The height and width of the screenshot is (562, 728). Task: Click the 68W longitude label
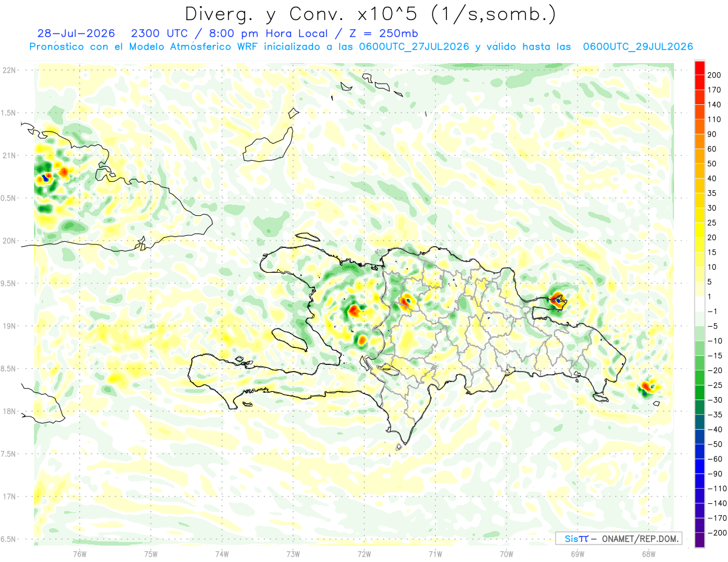(648, 553)
